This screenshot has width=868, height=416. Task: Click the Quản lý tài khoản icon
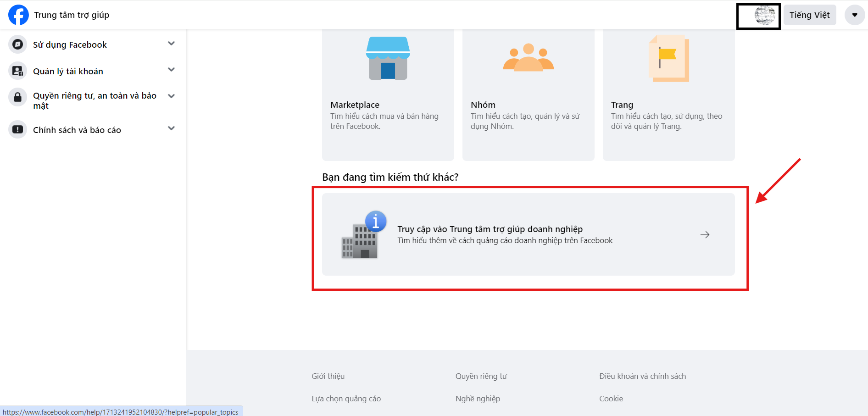pos(17,71)
